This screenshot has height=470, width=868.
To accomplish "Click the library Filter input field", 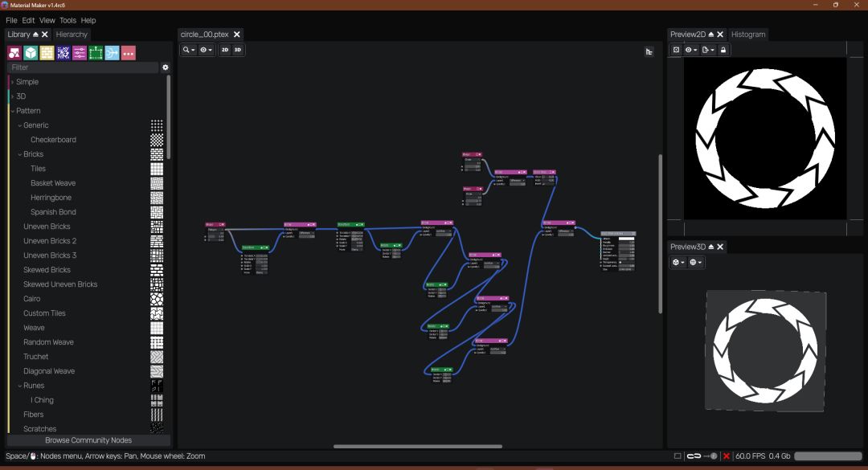I will pyautogui.click(x=83, y=67).
